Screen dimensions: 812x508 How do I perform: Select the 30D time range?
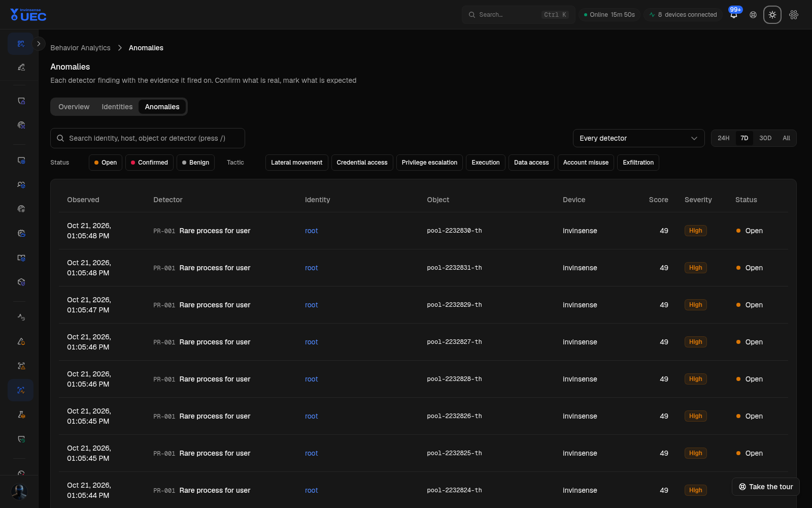pyautogui.click(x=765, y=138)
